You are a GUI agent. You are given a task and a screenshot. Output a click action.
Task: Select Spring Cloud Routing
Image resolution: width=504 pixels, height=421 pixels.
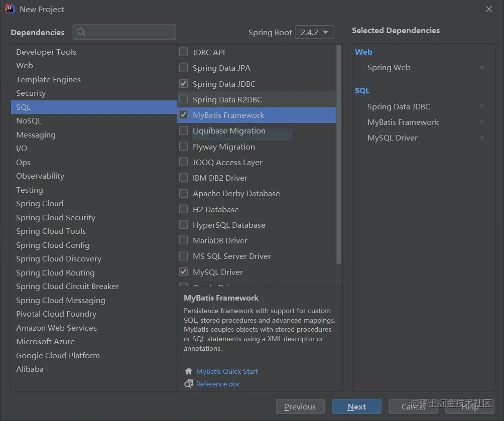tap(93, 273)
